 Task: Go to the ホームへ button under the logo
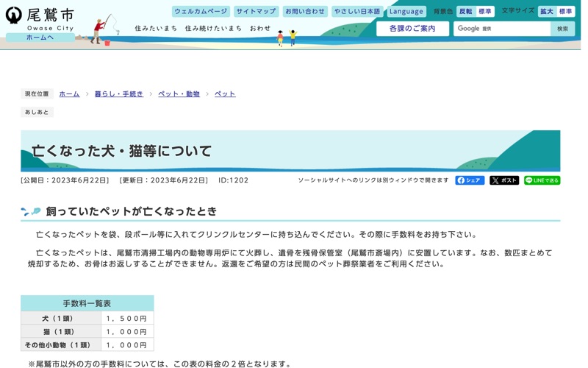40,38
